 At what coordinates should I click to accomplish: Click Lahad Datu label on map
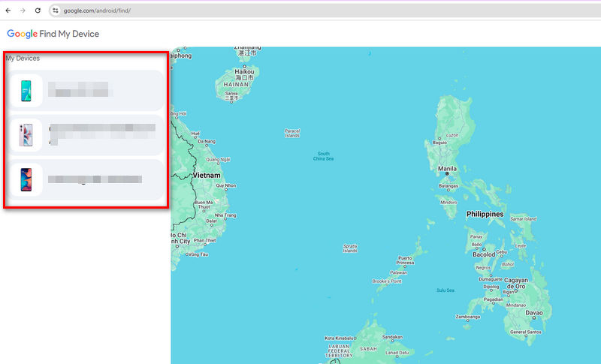click(397, 353)
